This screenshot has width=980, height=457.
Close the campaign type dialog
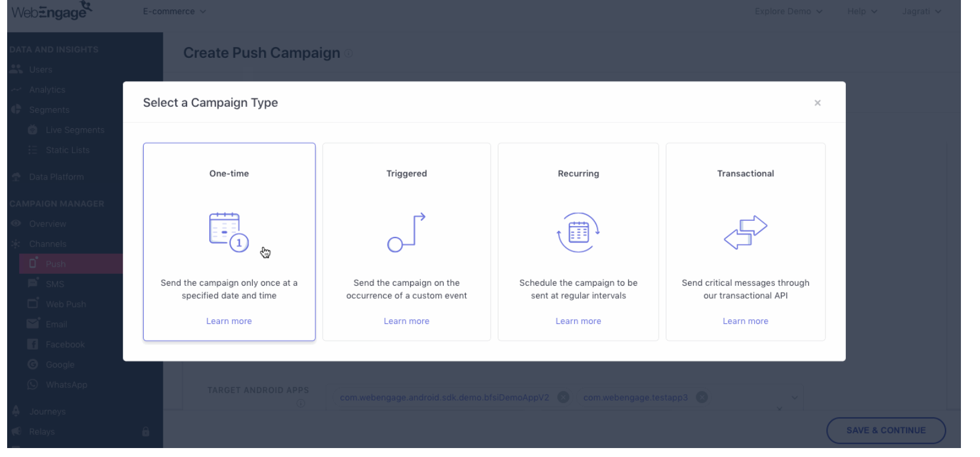pos(817,103)
